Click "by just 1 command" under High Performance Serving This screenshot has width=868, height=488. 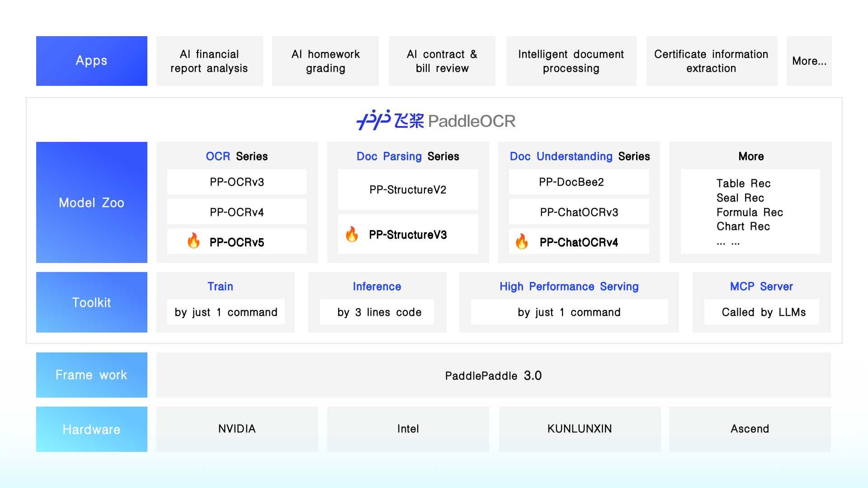coord(569,312)
